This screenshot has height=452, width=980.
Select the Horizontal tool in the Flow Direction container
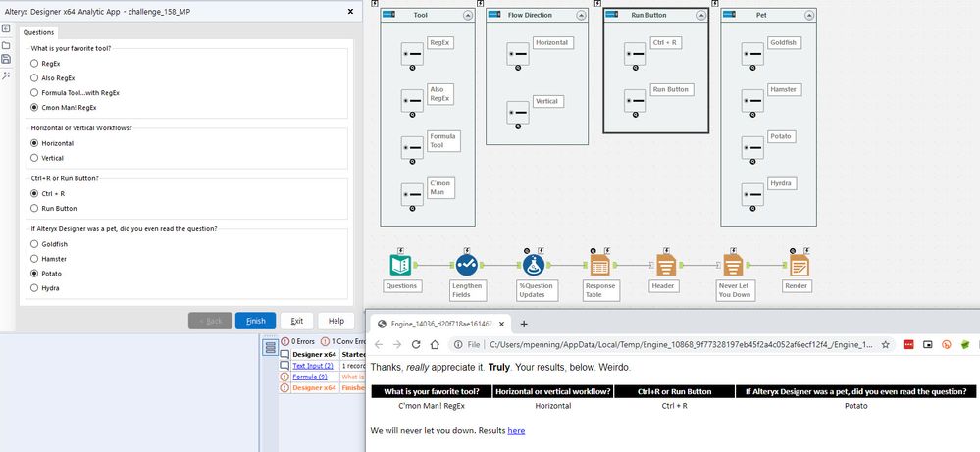click(x=518, y=54)
